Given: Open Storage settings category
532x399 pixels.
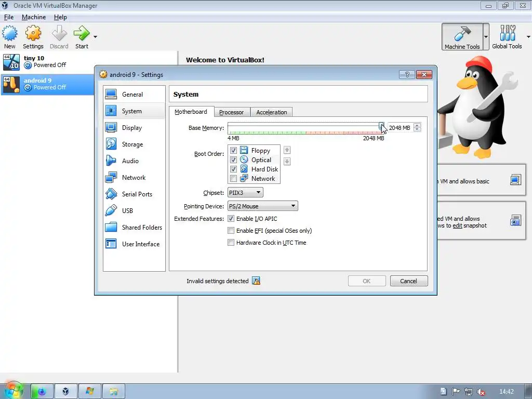Looking at the screenshot, I should pos(134,144).
